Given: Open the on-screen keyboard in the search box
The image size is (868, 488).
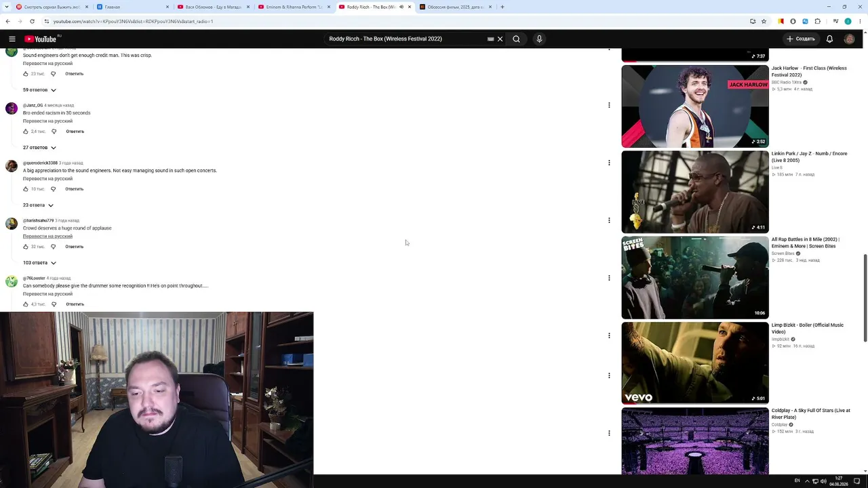Looking at the screenshot, I should (490, 39).
